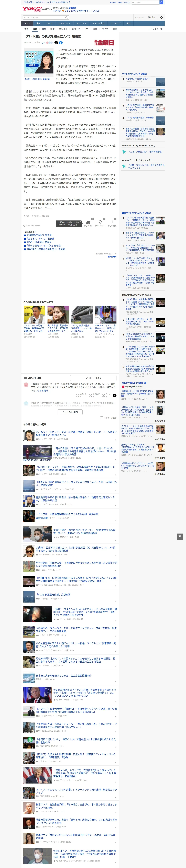
Task: Click the ウェブ検索 input field at top
Action: pos(145,2)
